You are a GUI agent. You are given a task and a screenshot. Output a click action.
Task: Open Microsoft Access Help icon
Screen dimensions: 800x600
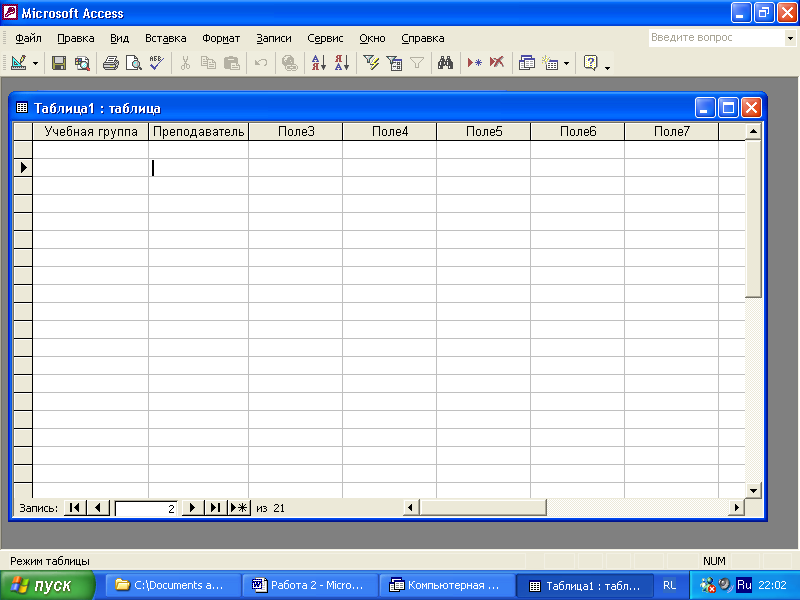[x=590, y=63]
